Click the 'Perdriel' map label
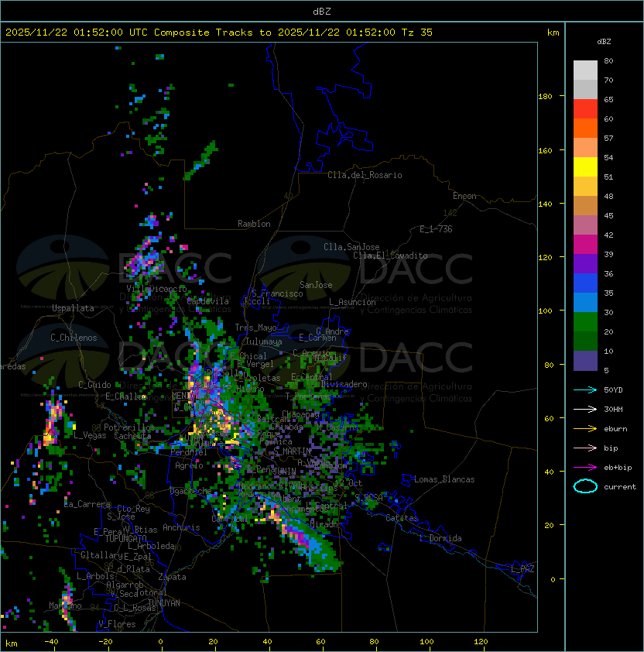This screenshot has width=644, height=652. point(189,452)
